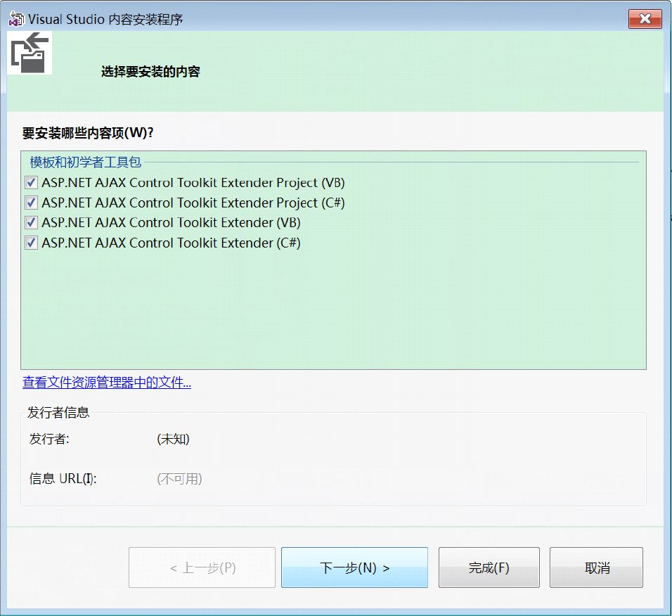Toggle ASP.NET AJAX Control Toolkit Extender (C#) checkbox
The width and height of the screenshot is (672, 616).
click(x=31, y=243)
